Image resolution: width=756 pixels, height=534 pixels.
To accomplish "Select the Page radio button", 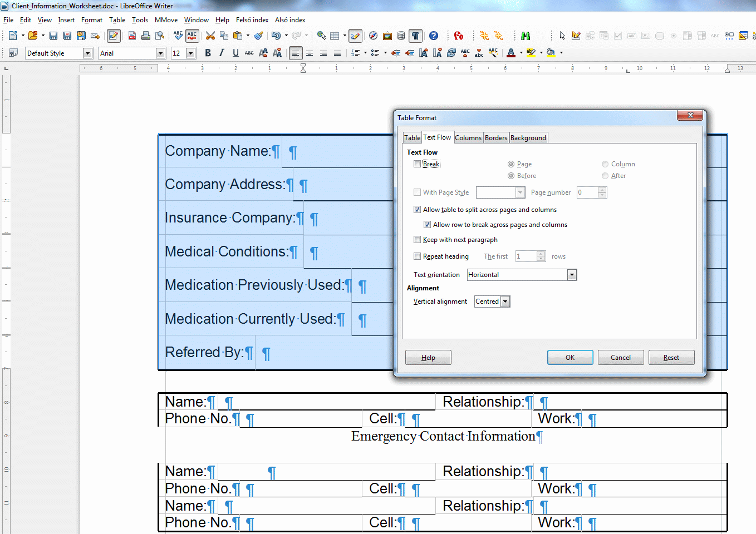I will [510, 164].
